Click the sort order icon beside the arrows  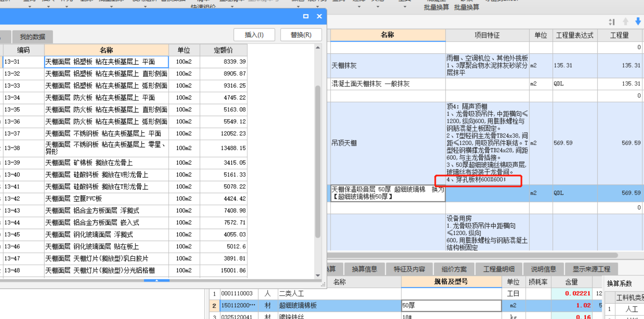coord(611,22)
